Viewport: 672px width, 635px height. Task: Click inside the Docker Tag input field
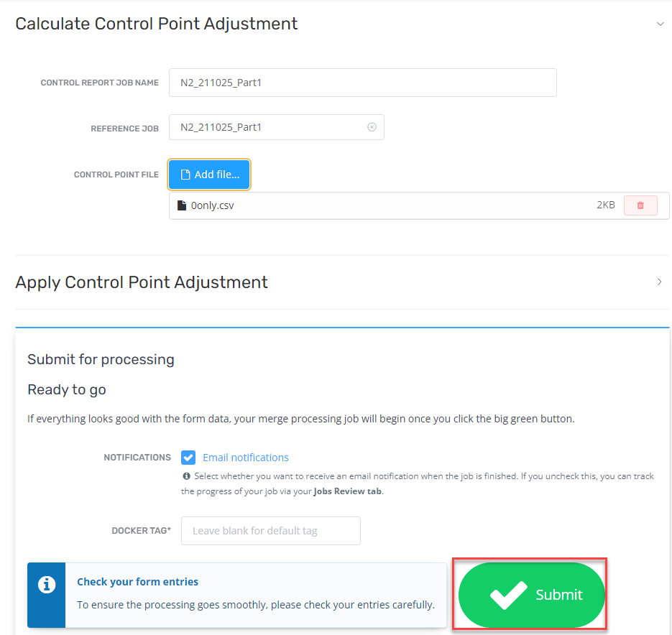(270, 530)
